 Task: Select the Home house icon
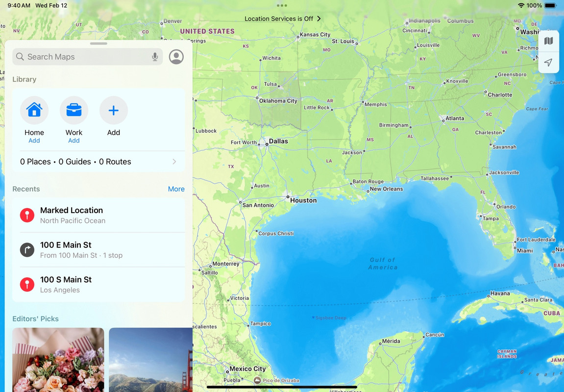click(34, 110)
